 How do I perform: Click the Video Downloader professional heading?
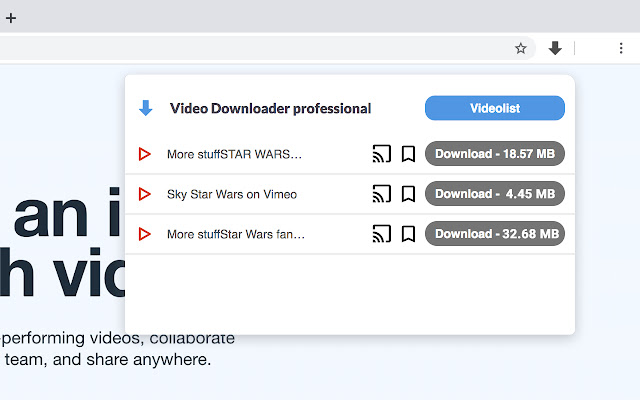pyautogui.click(x=270, y=109)
